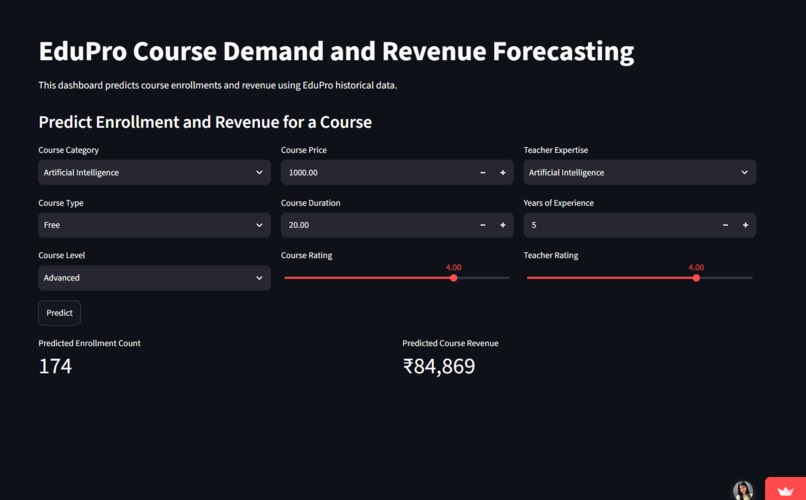This screenshot has width=806, height=500.
Task: Open the Course Category dropdown
Action: point(154,172)
